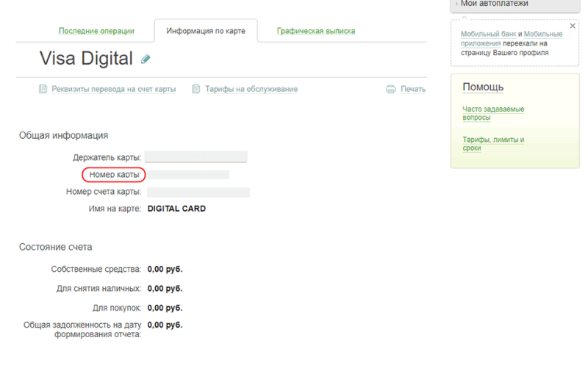
Task: Click the printer icon next to Печать
Action: click(391, 90)
